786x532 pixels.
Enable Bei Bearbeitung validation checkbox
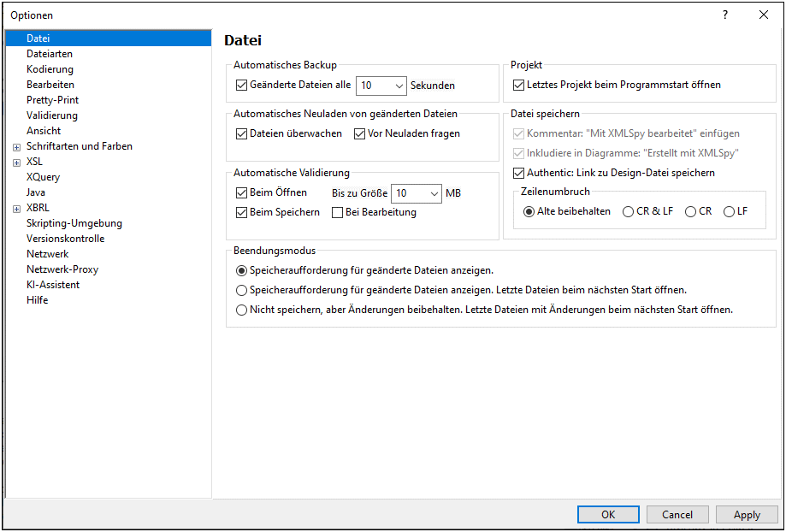coord(338,212)
